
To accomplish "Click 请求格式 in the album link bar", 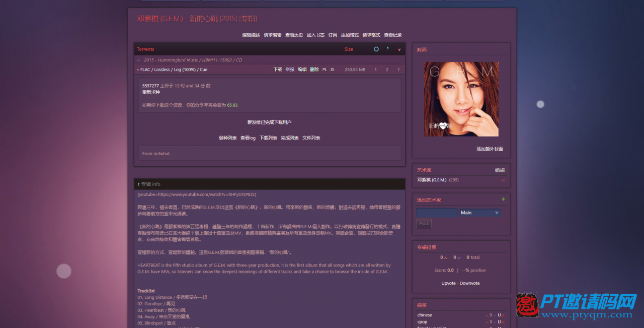I will 371,35.
